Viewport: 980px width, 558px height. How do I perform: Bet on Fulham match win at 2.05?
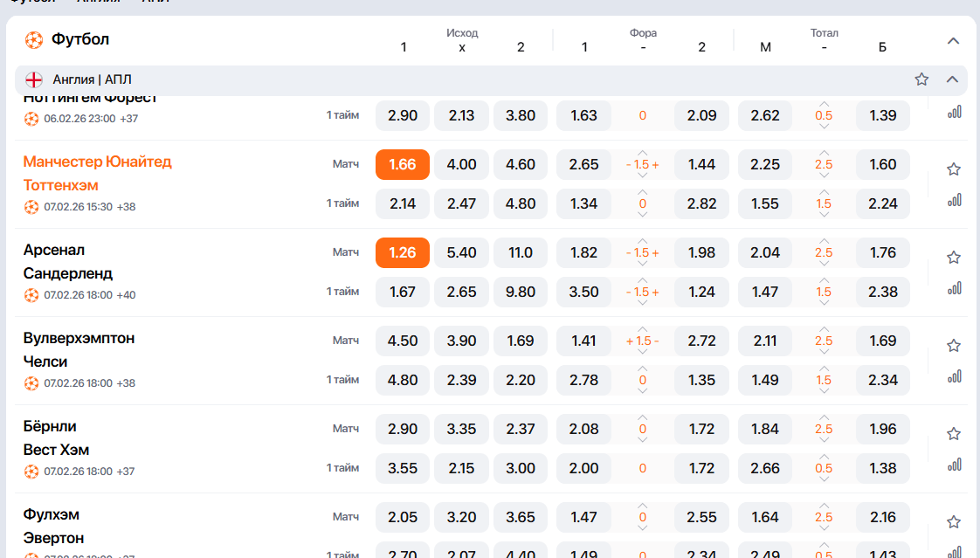(403, 517)
